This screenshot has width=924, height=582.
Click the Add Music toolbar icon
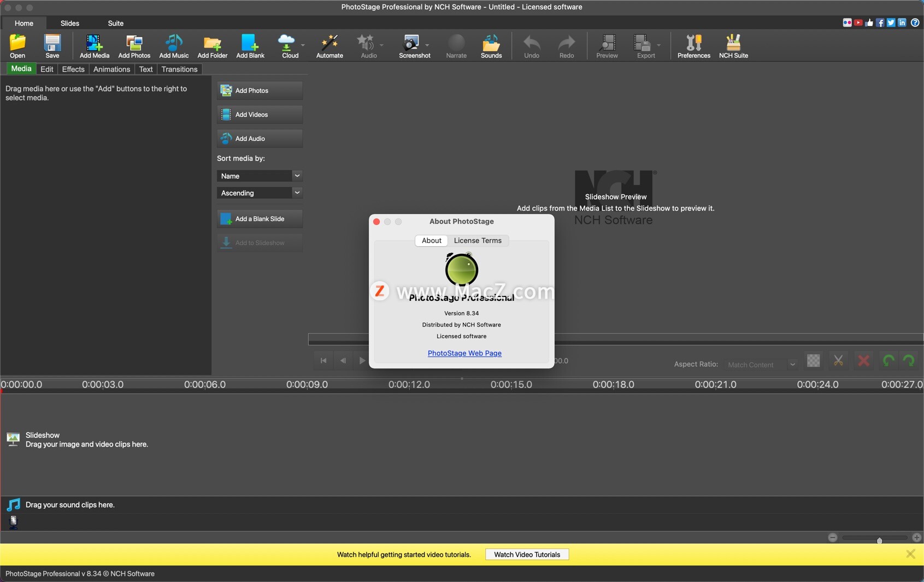pyautogui.click(x=174, y=46)
